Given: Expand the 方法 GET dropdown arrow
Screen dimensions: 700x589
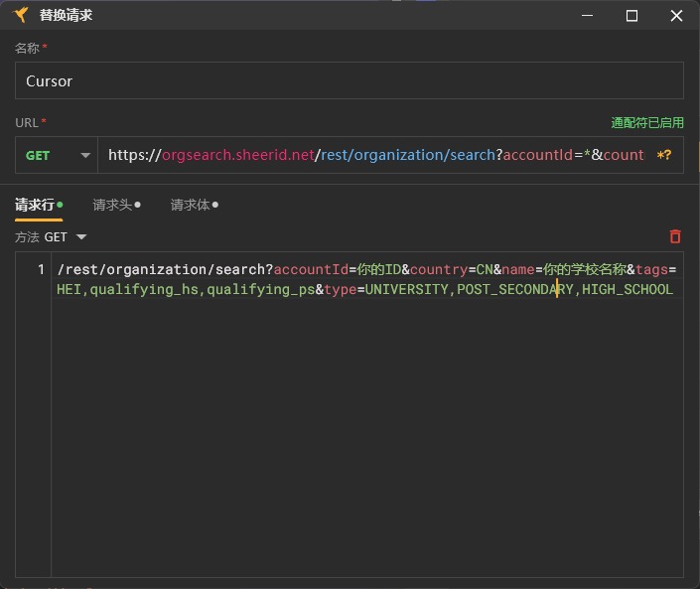Looking at the screenshot, I should 81,237.
